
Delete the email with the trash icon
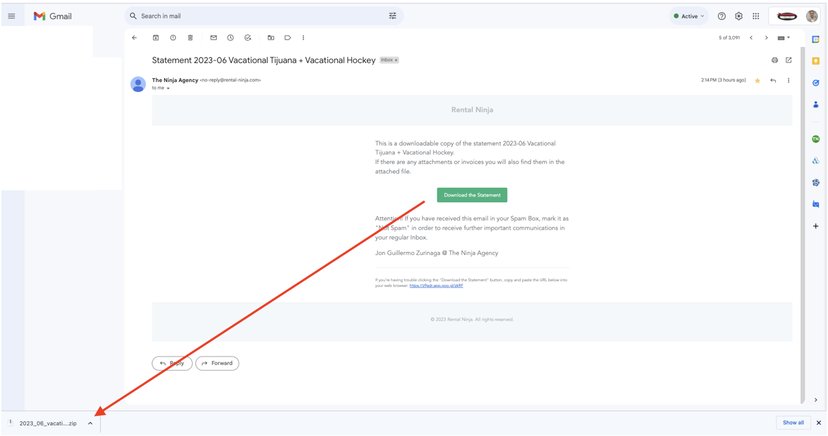tap(190, 38)
